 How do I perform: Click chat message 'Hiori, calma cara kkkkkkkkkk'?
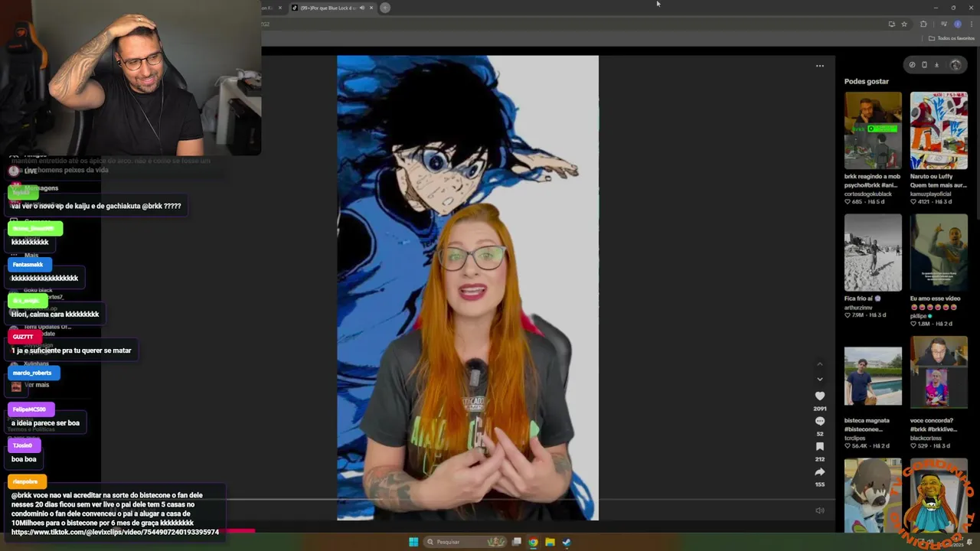pyautogui.click(x=55, y=315)
